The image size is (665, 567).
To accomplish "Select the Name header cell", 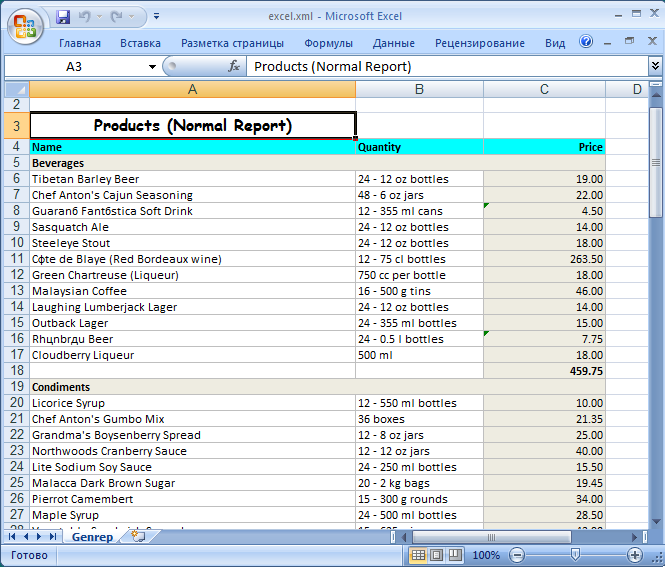I will tap(193, 147).
